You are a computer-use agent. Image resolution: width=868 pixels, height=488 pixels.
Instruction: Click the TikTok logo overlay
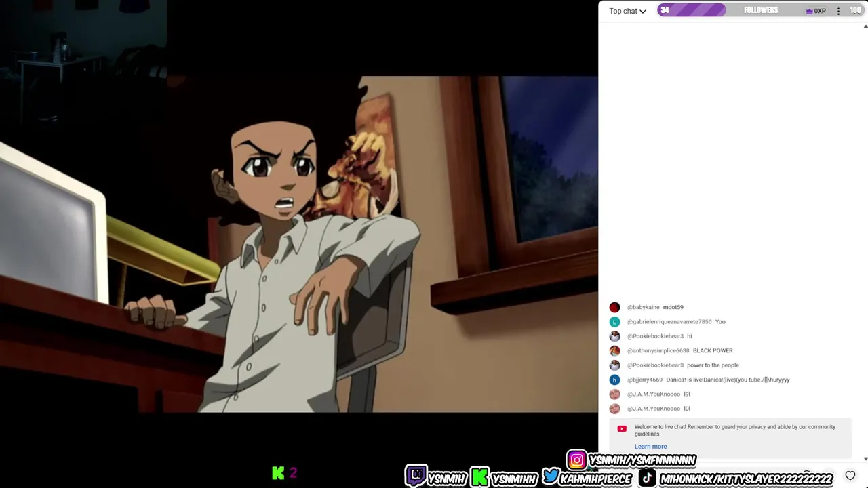point(648,477)
